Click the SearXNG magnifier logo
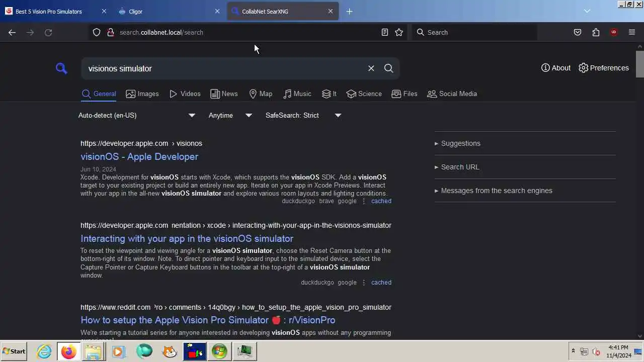Screen dimensions: 644x362 [61, 68]
